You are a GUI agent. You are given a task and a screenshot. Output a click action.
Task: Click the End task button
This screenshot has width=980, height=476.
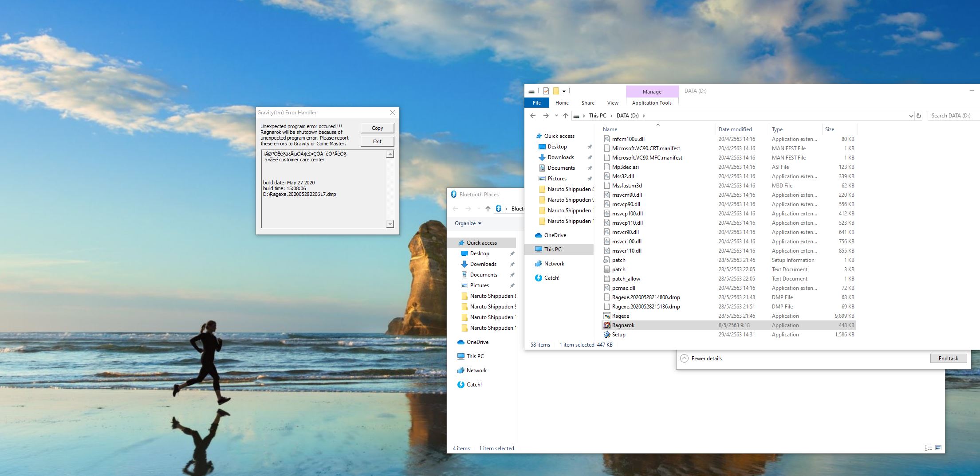949,359
